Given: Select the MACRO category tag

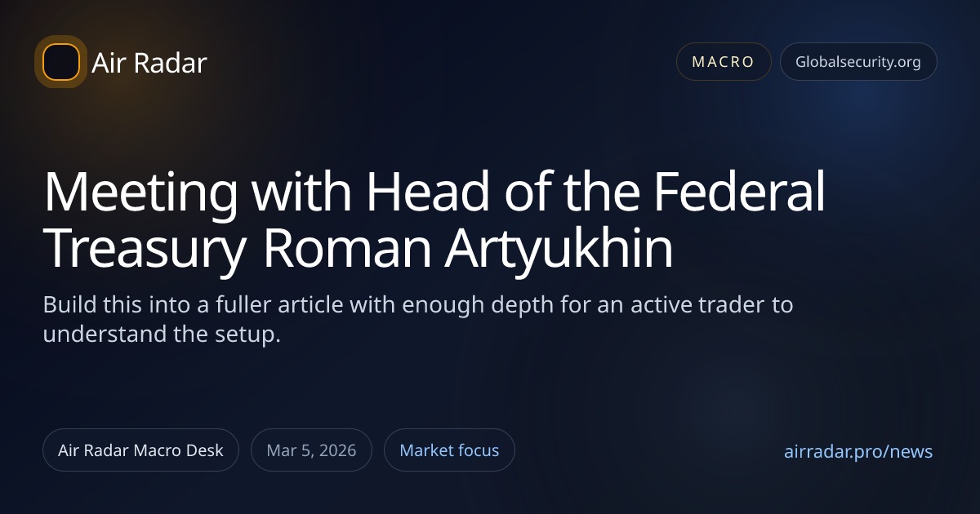Looking at the screenshot, I should tap(724, 62).
